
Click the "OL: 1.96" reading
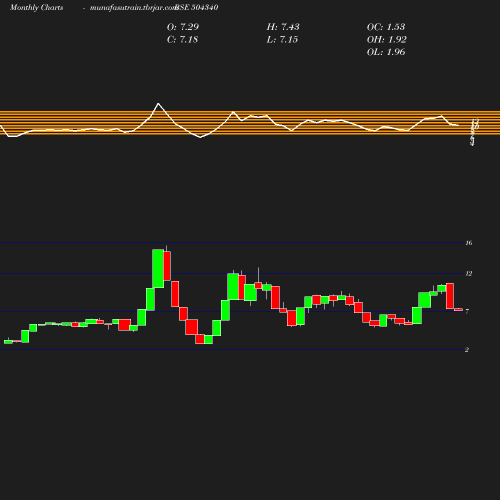click(x=386, y=52)
